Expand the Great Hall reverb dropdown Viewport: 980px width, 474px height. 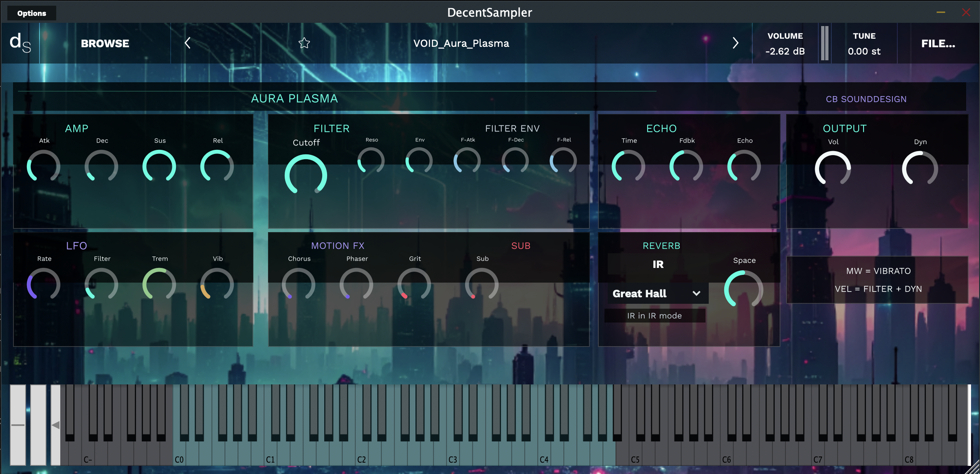tap(658, 293)
